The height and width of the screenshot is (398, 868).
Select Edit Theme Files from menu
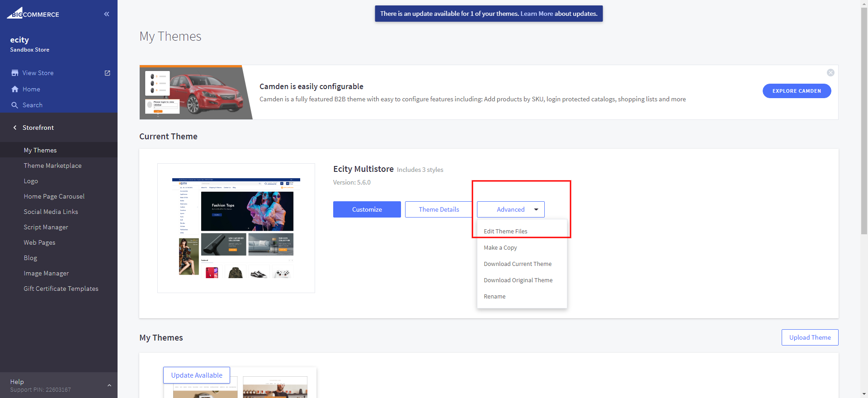[505, 231]
